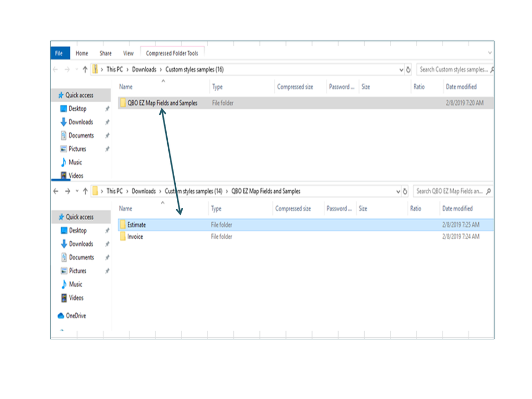This screenshot has width=532, height=399.
Task: Click Custom styles samples (14) breadcrumb
Action: (193, 191)
